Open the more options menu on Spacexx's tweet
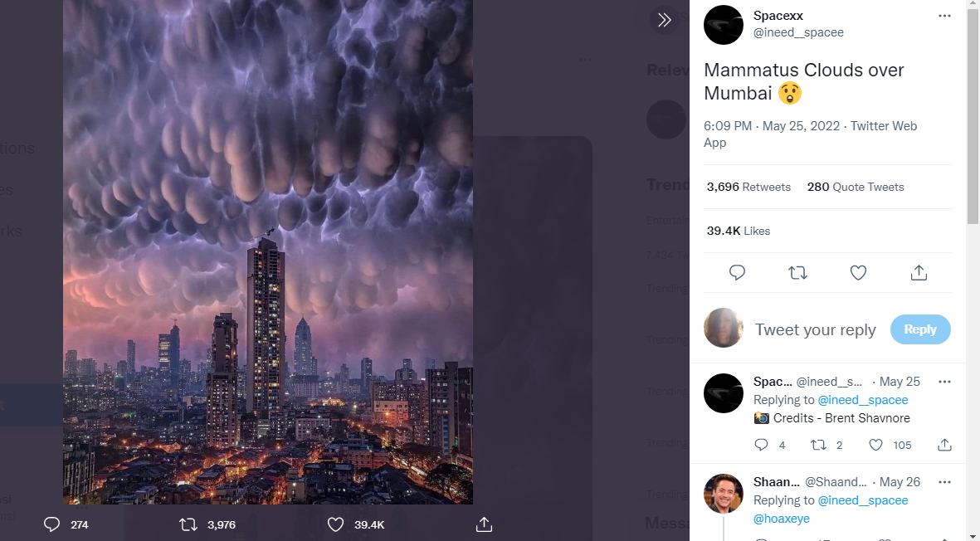Screen dimensions: 980x541 click(x=944, y=16)
